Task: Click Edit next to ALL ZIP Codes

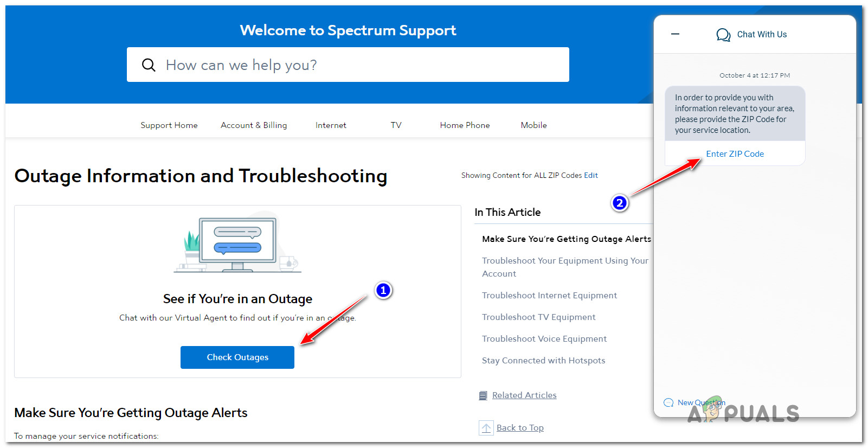Action: 591,175
